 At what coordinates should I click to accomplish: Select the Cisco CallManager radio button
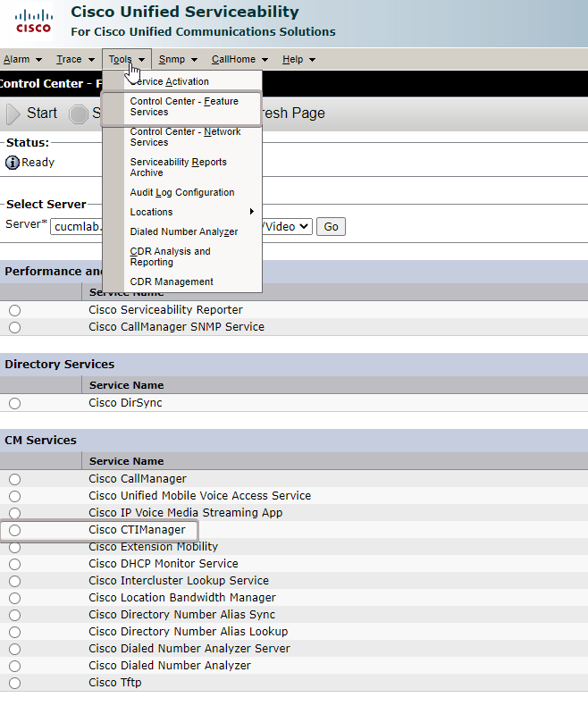(14, 479)
